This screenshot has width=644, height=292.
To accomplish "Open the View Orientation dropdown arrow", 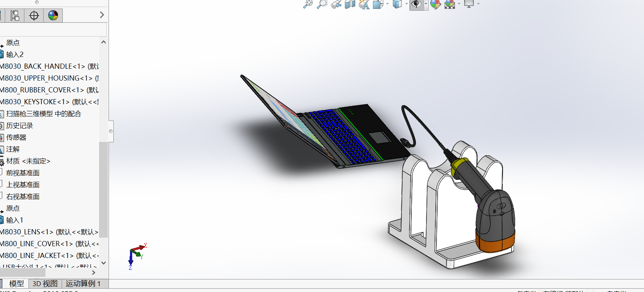I will coord(387,4).
